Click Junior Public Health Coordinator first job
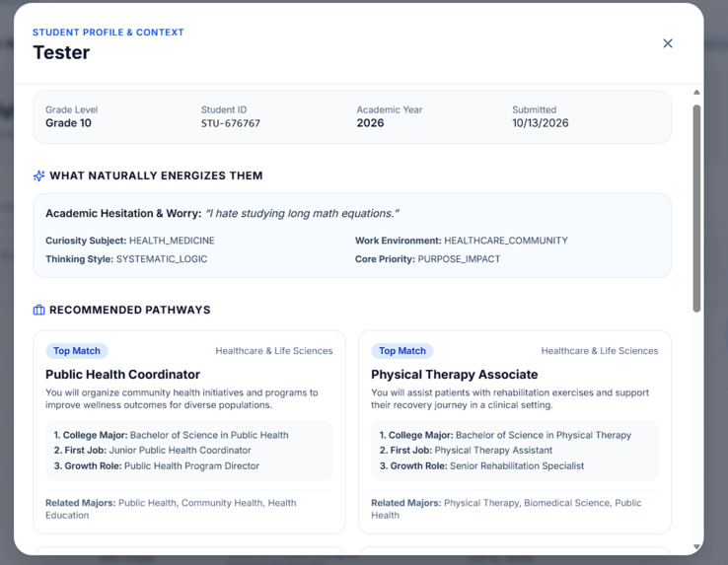Viewport: 728px width, 565px height. (x=181, y=451)
